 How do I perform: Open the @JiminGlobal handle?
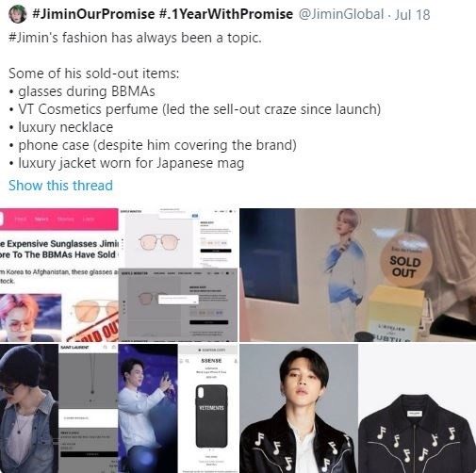(x=341, y=14)
